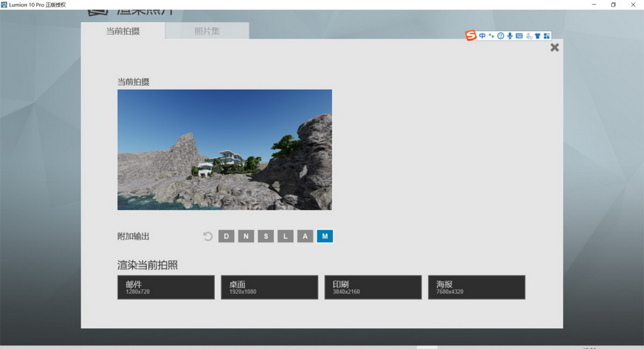Toggle Sogou punctuation mode icon
Image resolution: width=644 pixels, height=349 pixels.
tap(491, 36)
